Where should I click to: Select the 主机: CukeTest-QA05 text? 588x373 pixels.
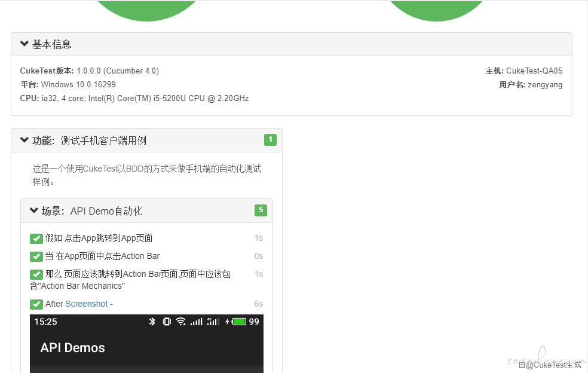tap(524, 71)
